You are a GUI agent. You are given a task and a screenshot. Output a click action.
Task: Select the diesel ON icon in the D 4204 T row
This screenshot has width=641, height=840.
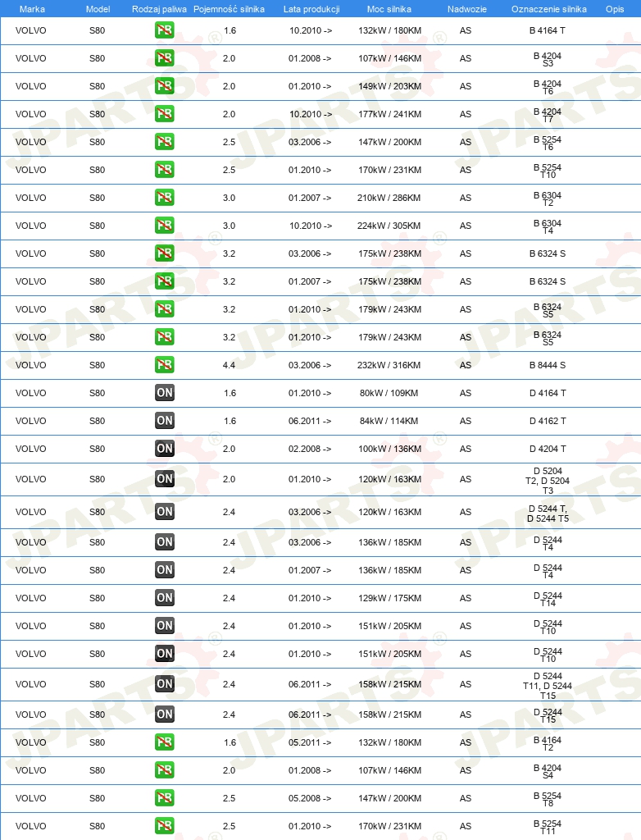click(x=165, y=449)
